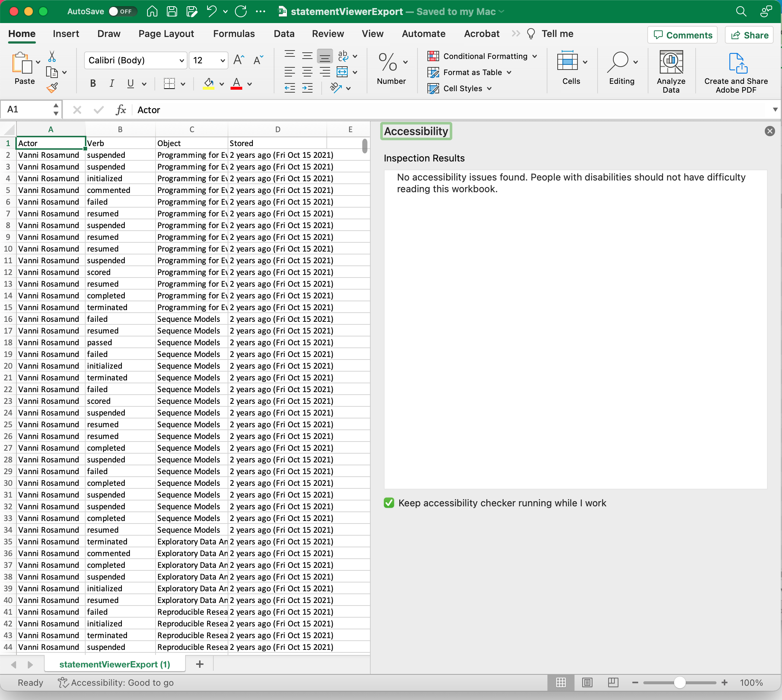Toggle Bold formatting
Viewport: 782px width, 700px height.
93,83
